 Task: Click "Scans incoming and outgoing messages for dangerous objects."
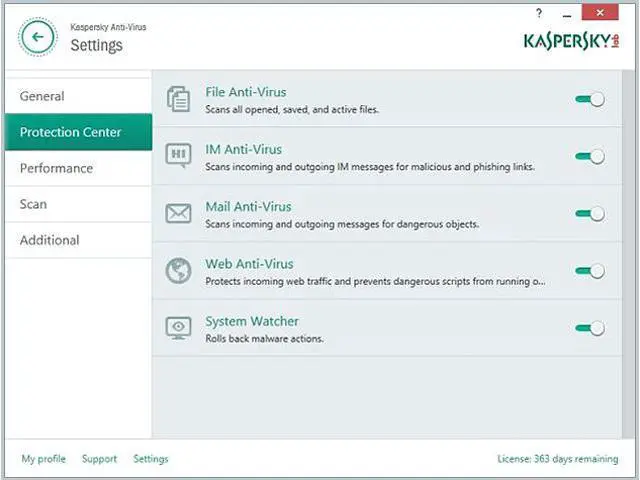pyautogui.click(x=342, y=224)
